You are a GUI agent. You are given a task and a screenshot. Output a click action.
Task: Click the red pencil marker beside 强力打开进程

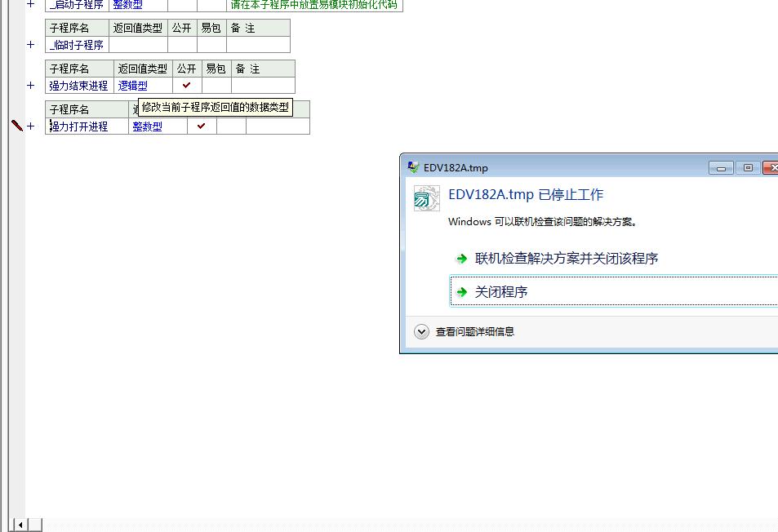(16, 126)
